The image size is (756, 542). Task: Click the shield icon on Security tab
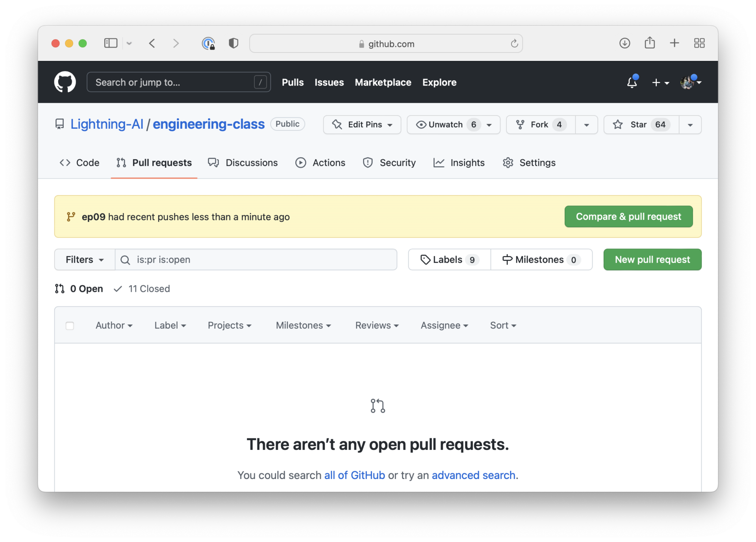(x=368, y=163)
